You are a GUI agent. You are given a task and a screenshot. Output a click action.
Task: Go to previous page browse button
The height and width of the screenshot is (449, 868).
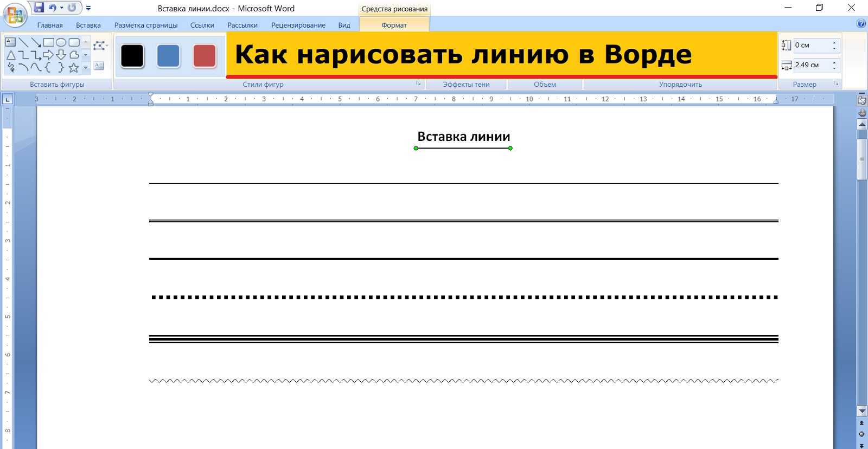(861, 424)
